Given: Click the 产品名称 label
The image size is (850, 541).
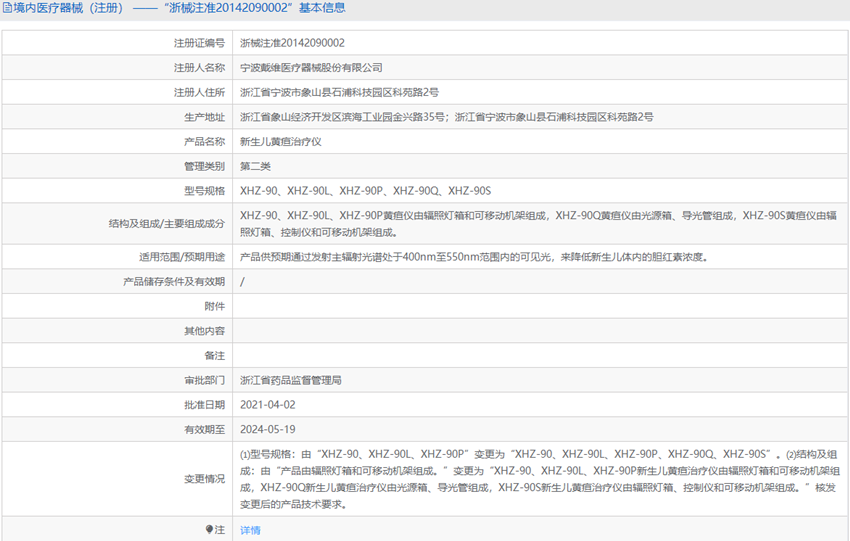Looking at the screenshot, I should pos(204,141).
